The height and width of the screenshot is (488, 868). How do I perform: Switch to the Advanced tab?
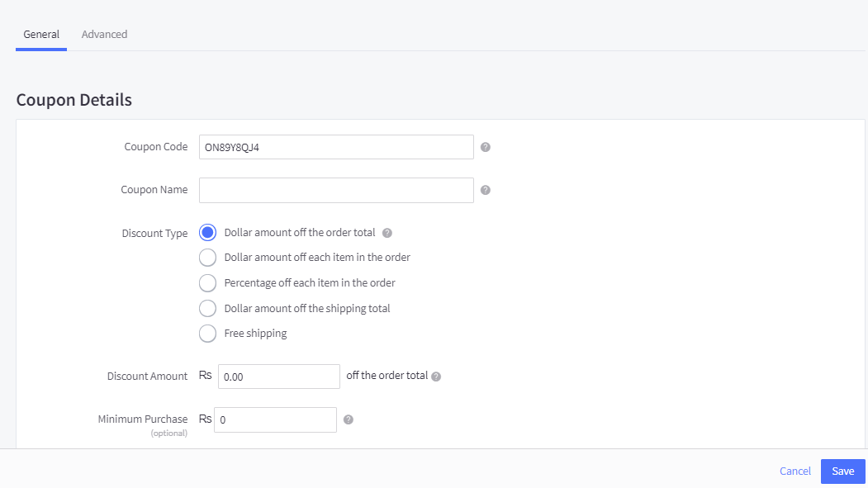(104, 35)
